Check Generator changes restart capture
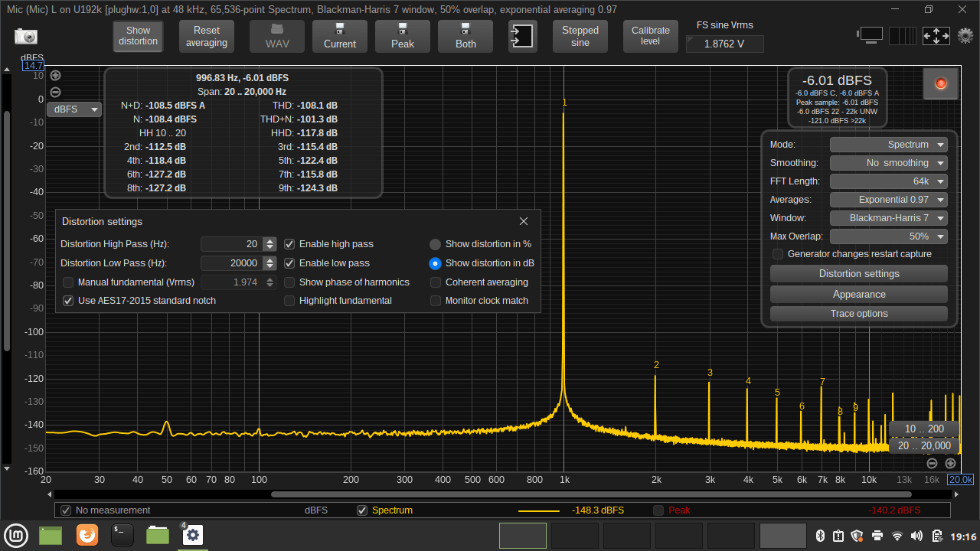Image resolution: width=980 pixels, height=551 pixels. pos(778,254)
